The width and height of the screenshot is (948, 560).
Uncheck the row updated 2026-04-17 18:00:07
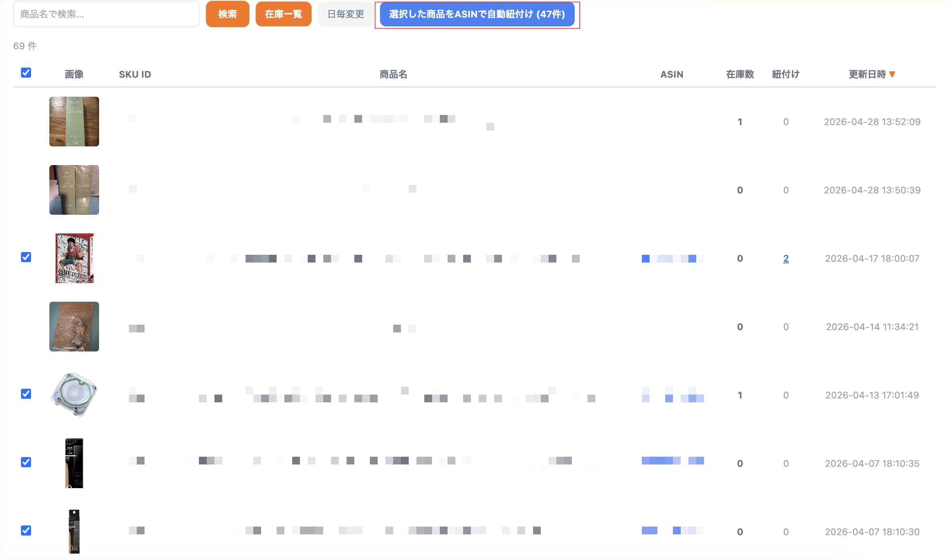click(x=26, y=257)
